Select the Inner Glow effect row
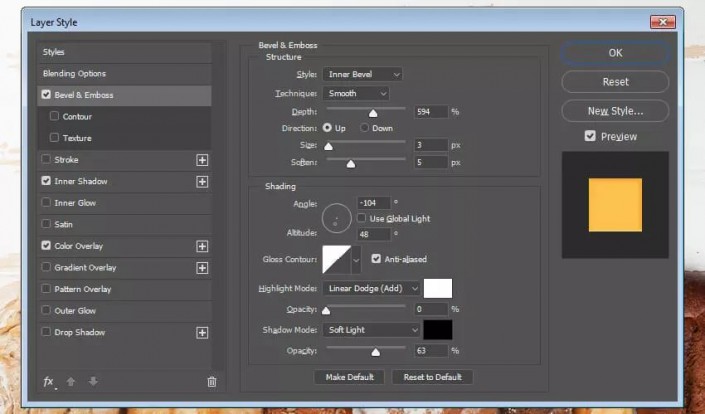 pos(125,203)
